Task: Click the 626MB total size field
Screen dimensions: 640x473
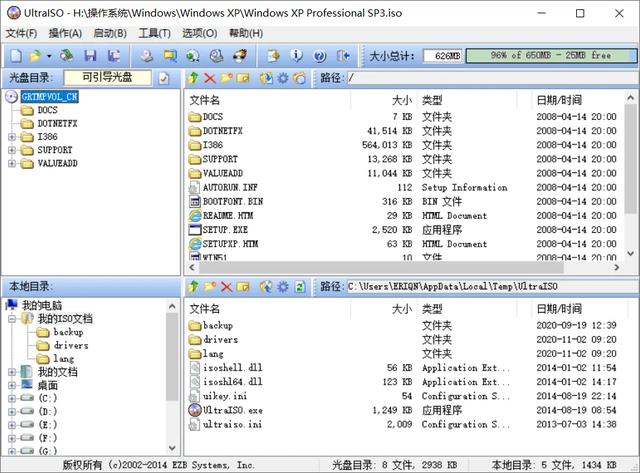Action: (443, 56)
